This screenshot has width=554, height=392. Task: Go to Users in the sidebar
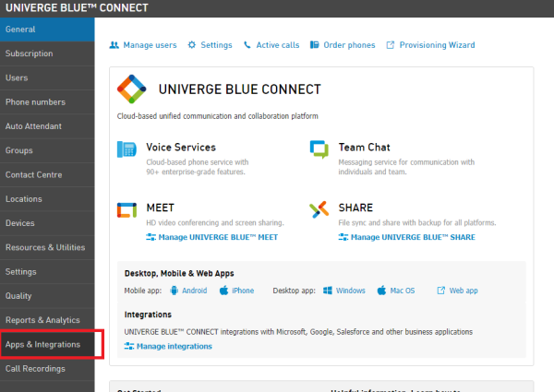click(47, 78)
